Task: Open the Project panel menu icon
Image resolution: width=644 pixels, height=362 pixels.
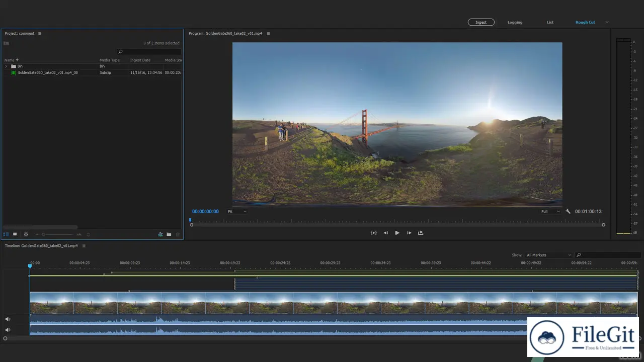Action: 40,33
